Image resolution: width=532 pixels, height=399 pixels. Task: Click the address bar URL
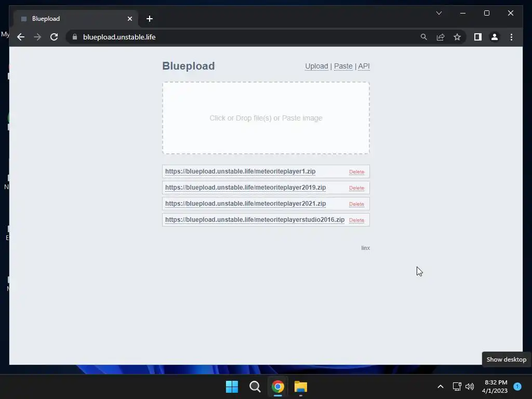[119, 37]
